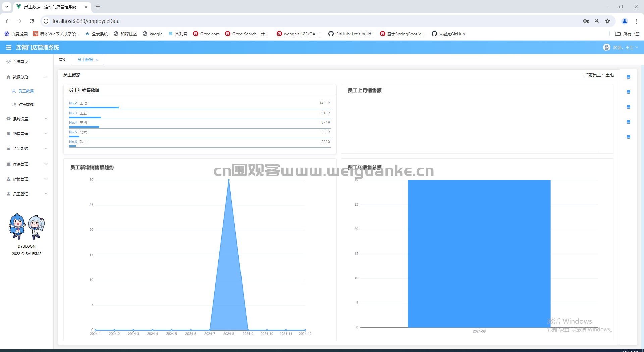The width and height of the screenshot is (644, 352).
Task: Reload the page with refresh icon
Action: (x=32, y=21)
